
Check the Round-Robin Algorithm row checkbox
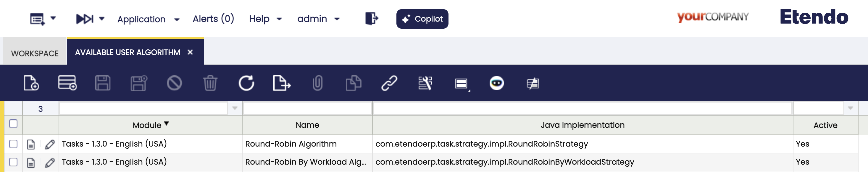coord(14,144)
